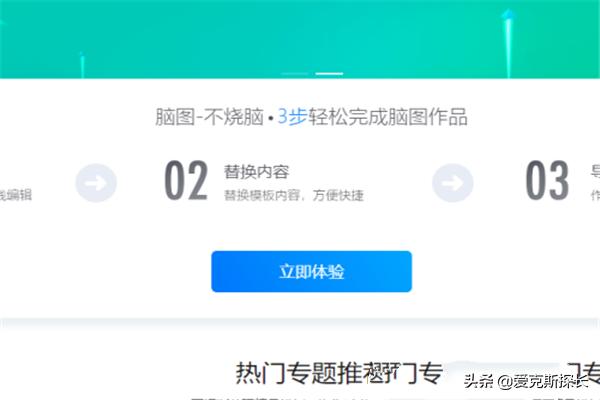Click the blue 3步 highlighted text
The image size is (600, 400).
point(292,117)
